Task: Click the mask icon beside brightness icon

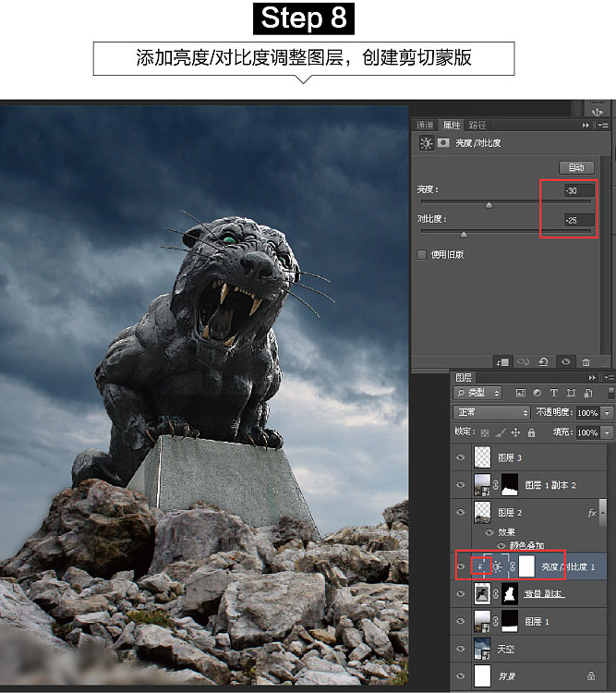Action: pyautogui.click(x=443, y=143)
